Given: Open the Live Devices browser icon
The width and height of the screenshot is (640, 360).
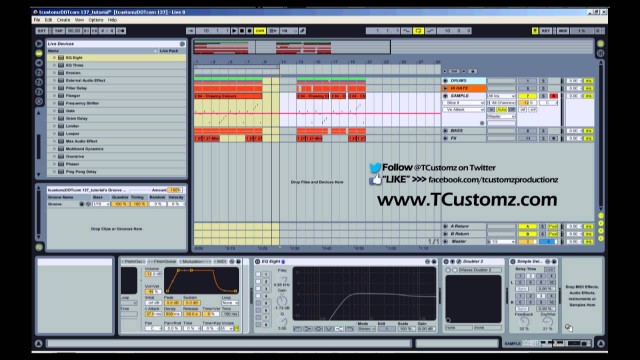Looking at the screenshot, I should [x=39, y=53].
